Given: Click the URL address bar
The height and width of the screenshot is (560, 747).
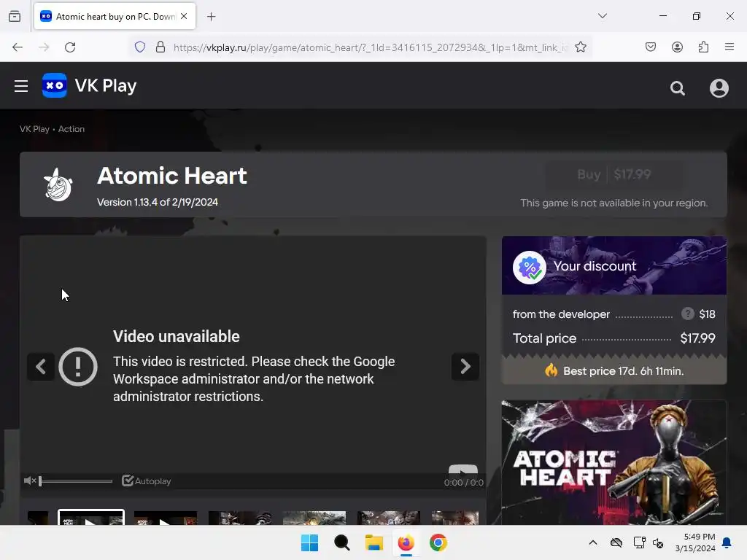Looking at the screenshot, I should (370, 47).
